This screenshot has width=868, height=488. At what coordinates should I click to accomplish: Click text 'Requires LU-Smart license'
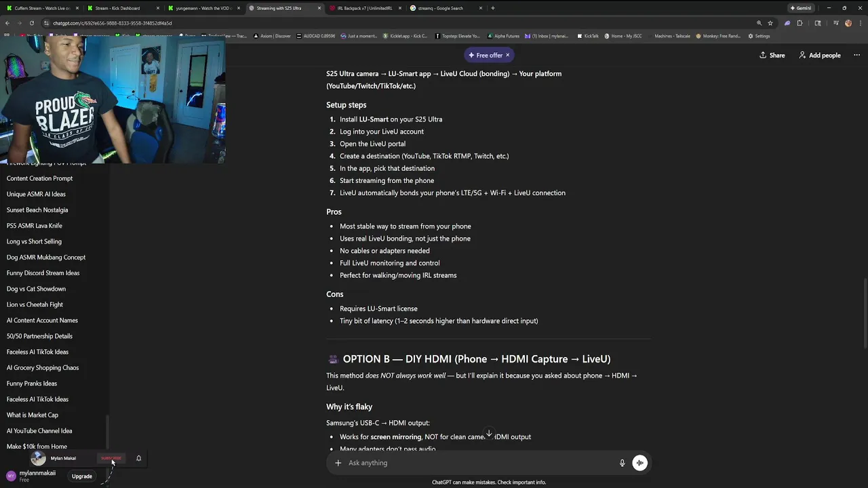click(x=378, y=308)
